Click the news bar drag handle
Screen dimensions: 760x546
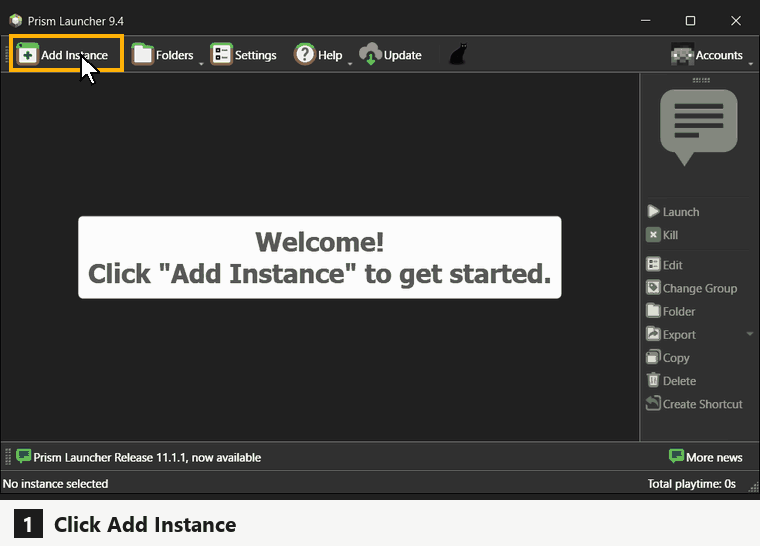pyautogui.click(x=8, y=457)
